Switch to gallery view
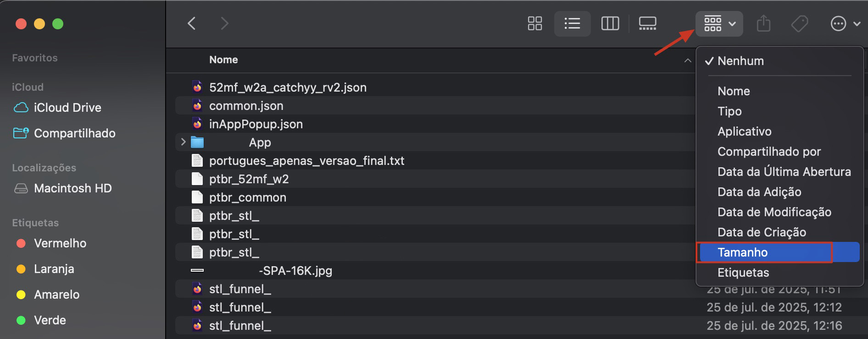 pos(647,23)
